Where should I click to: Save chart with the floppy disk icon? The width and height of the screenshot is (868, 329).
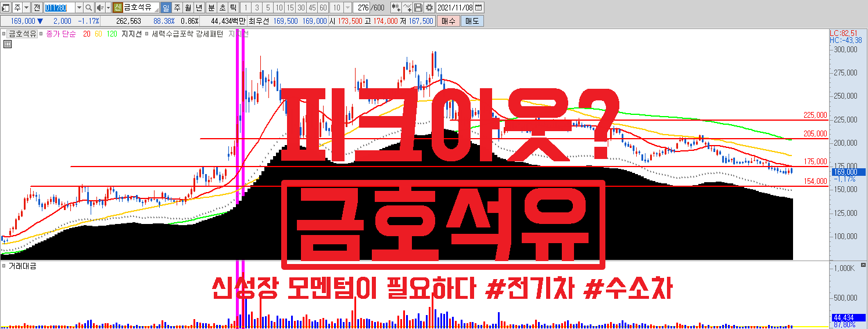tap(418, 8)
